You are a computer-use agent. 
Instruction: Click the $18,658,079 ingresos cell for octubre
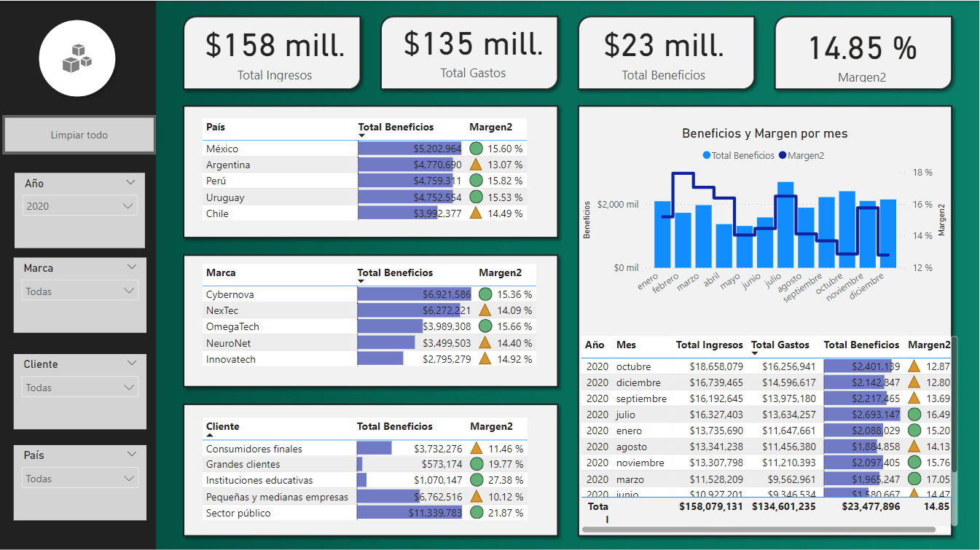[716, 366]
